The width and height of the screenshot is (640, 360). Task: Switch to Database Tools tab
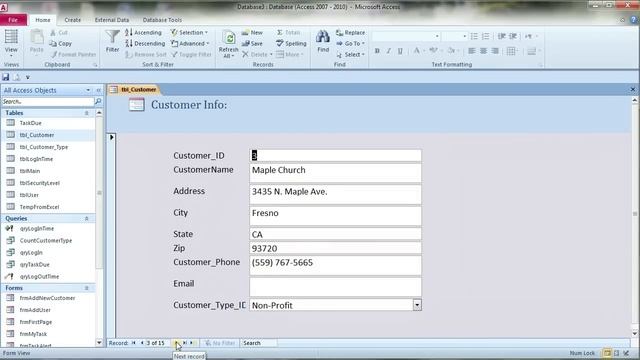162,20
